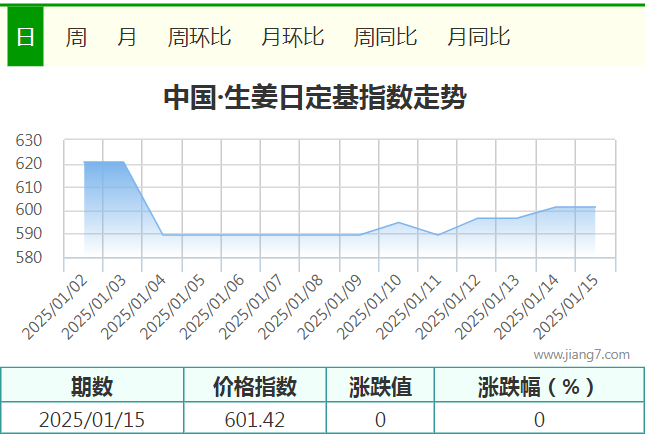Click the 601.42 price index cell

(x=255, y=419)
